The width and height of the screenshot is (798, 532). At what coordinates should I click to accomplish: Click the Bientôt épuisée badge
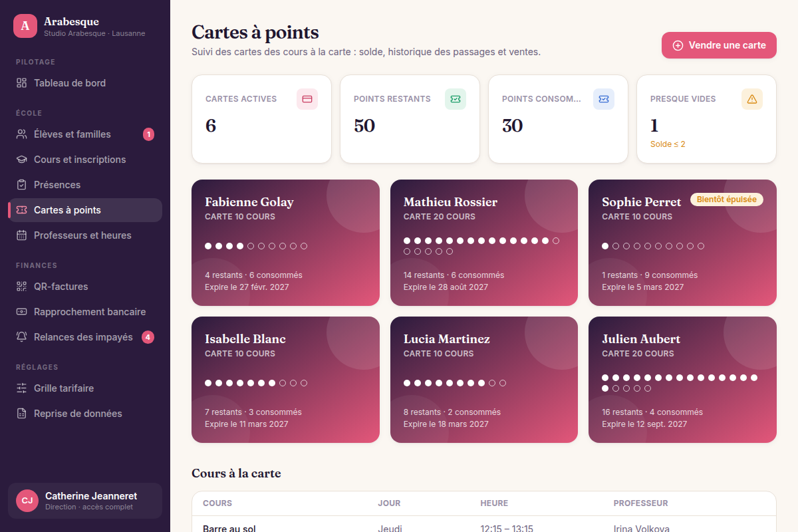pyautogui.click(x=727, y=199)
